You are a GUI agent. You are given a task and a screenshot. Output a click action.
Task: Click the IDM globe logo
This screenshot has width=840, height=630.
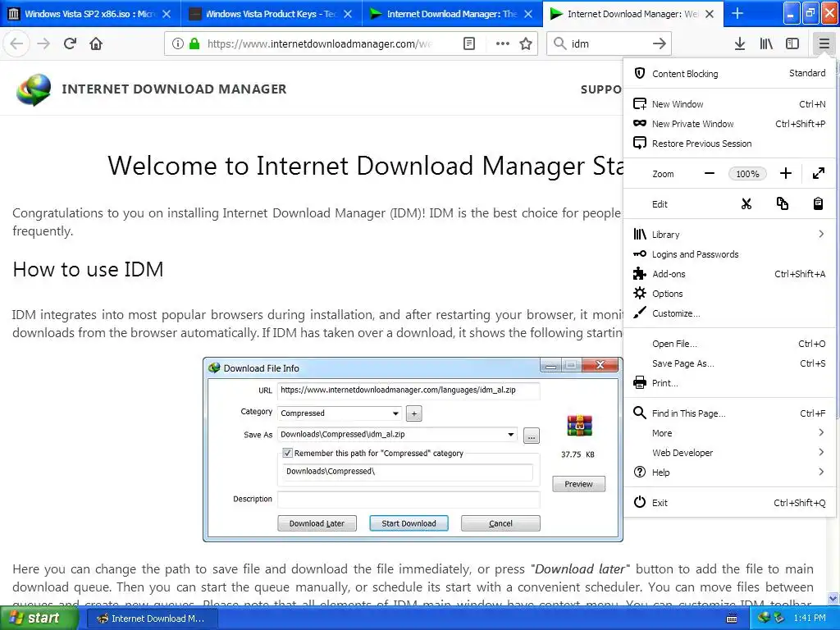click(34, 89)
